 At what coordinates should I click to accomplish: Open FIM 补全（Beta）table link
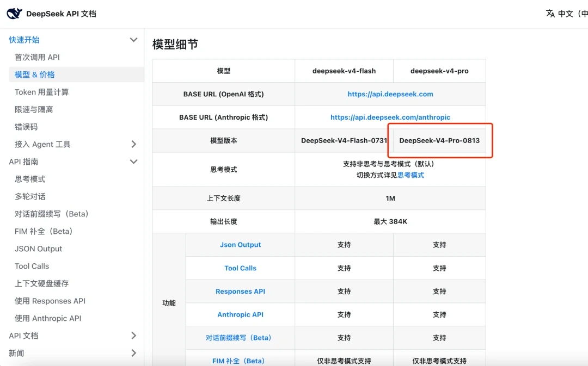point(239,361)
